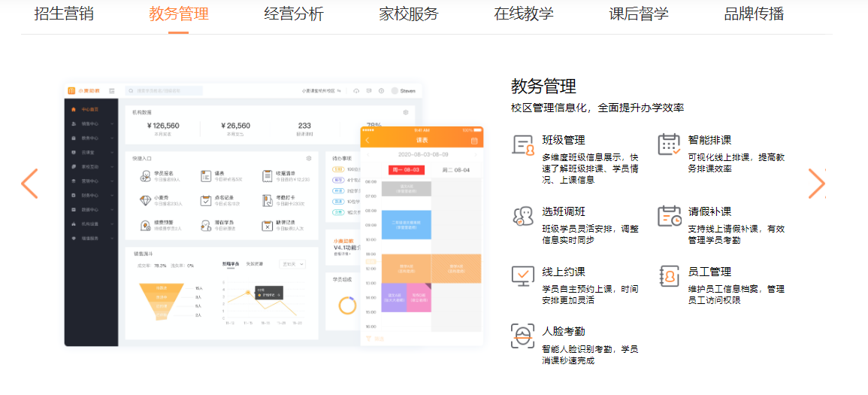This screenshot has width=868, height=395.
Task: Click the 教务管理 section heading text
Action: [543, 87]
